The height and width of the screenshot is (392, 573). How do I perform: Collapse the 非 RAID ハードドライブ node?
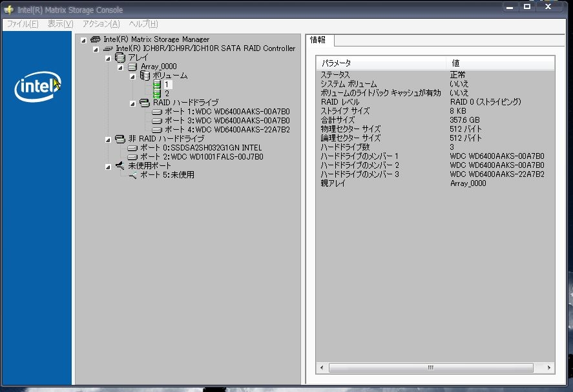(108, 140)
